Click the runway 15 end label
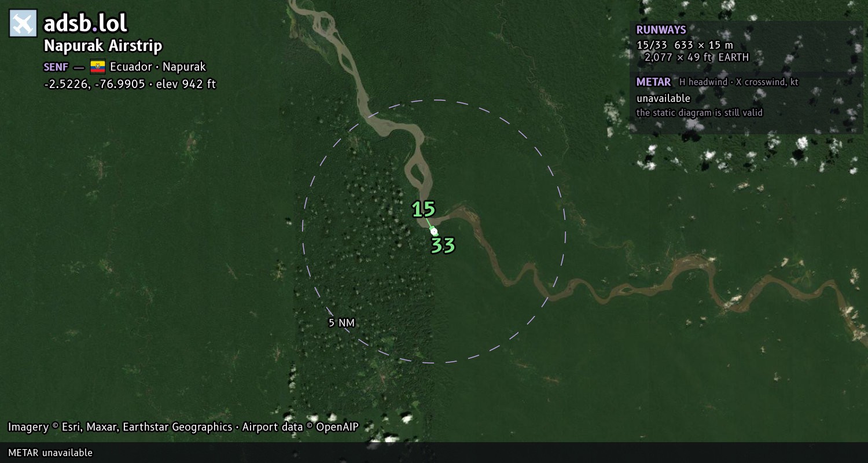 pos(424,209)
